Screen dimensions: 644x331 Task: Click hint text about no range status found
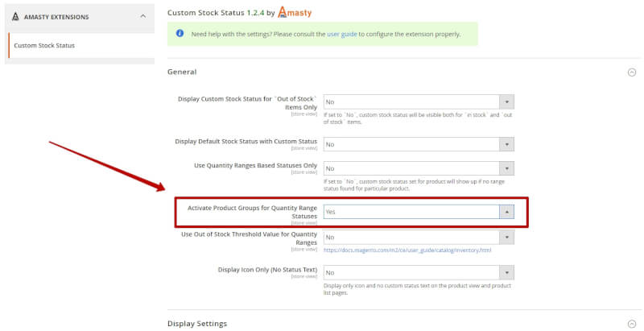(414, 184)
